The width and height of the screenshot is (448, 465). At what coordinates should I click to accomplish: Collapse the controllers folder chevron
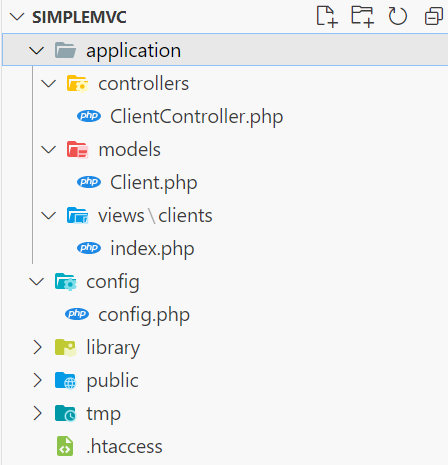(49, 83)
